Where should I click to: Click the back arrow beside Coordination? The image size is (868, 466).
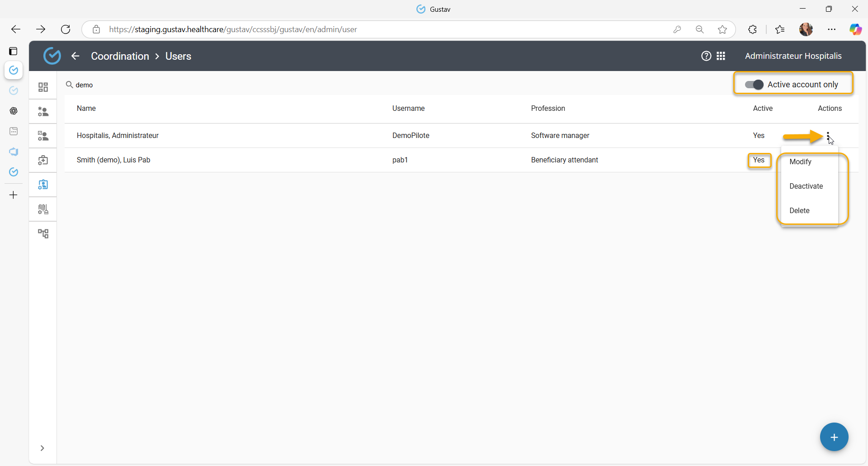(75, 56)
